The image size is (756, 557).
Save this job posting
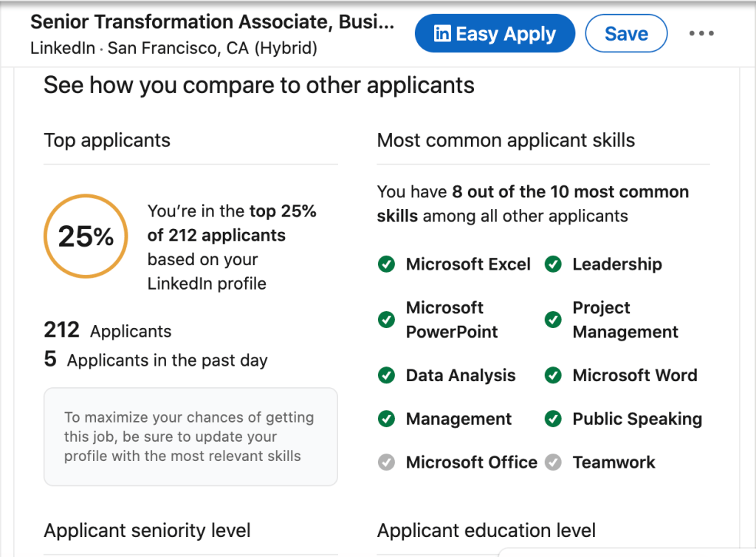pyautogui.click(x=626, y=34)
